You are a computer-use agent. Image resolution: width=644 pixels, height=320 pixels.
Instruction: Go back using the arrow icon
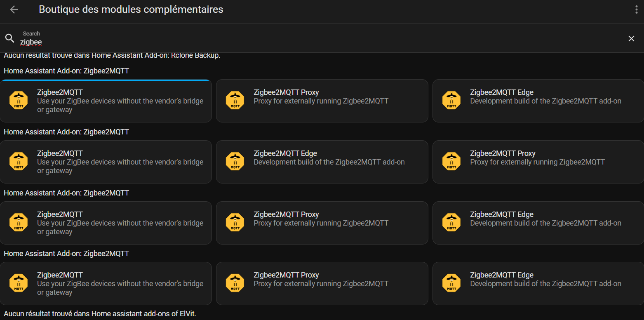(14, 9)
